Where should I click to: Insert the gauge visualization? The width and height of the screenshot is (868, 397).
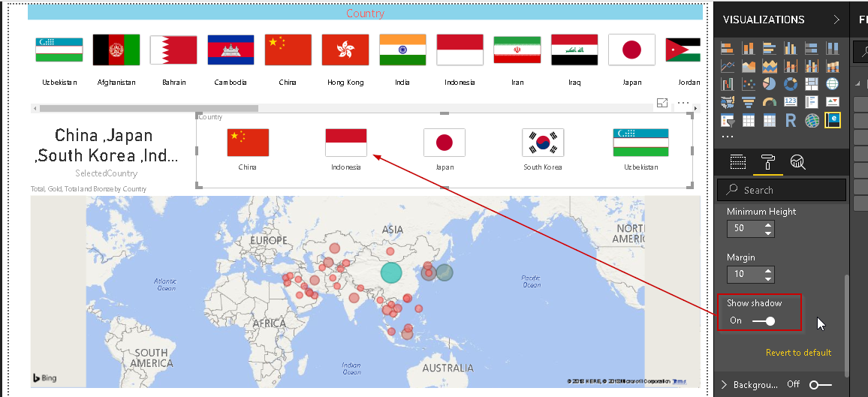769,102
